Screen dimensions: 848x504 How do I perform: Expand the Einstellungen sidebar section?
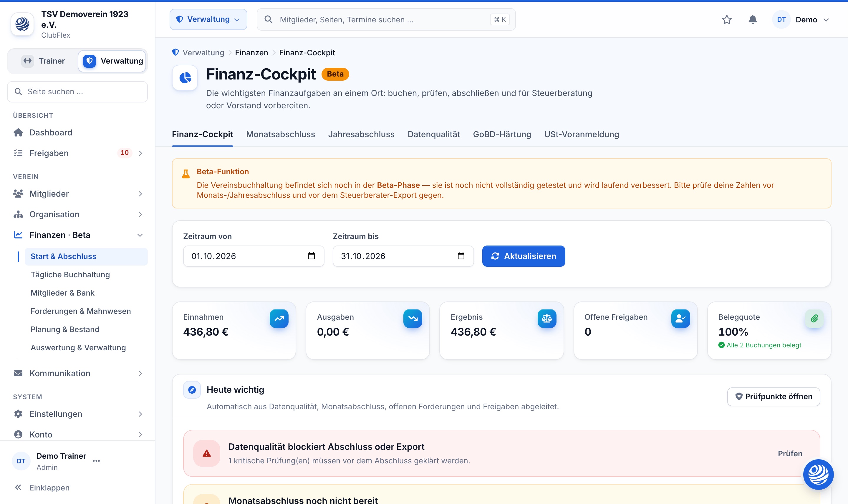tap(77, 414)
